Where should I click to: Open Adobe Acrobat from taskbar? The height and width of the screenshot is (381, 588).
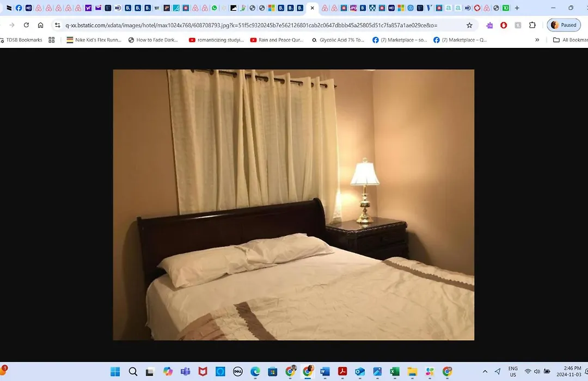tap(342, 372)
